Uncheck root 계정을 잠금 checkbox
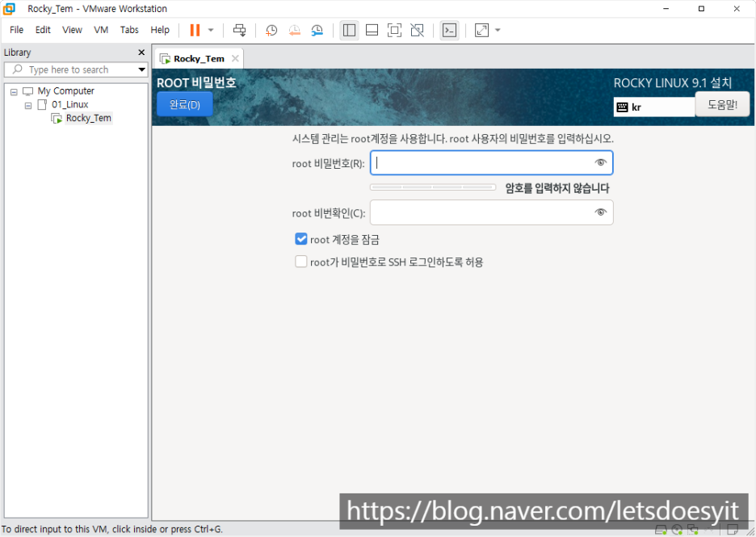Screen dimensions: 756x537 click(300, 238)
